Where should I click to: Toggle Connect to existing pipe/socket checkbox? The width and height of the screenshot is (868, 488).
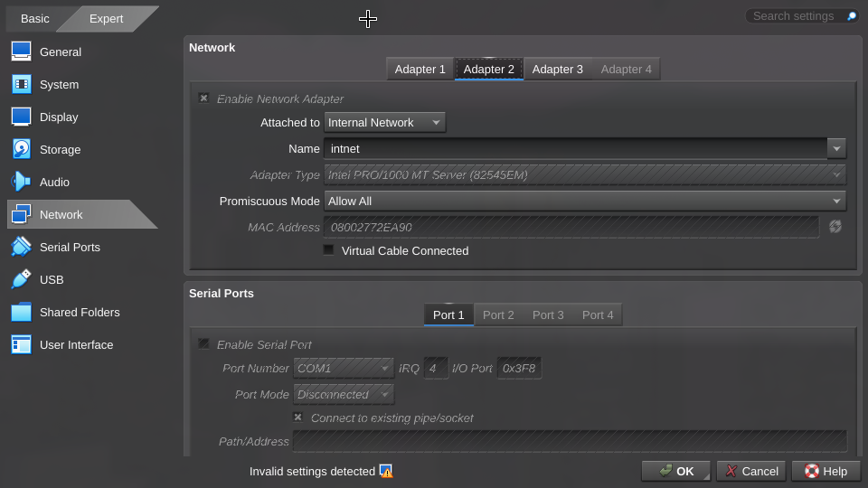[297, 418]
